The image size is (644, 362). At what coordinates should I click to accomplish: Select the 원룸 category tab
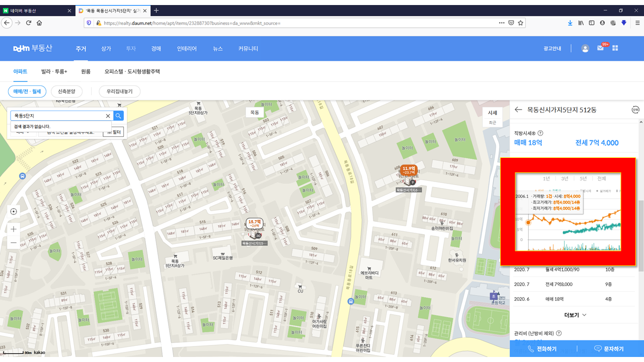(86, 71)
